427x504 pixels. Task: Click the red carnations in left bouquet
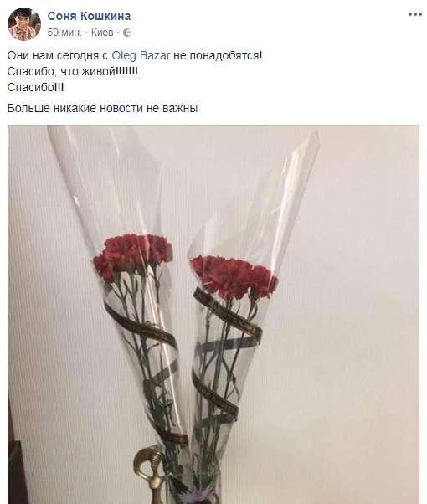coord(132,255)
